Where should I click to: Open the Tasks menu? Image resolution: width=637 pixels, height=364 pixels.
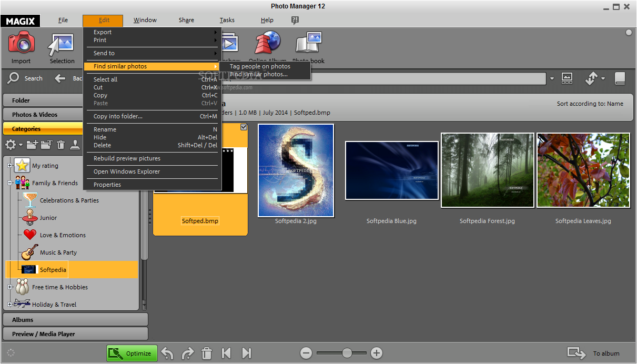click(227, 20)
